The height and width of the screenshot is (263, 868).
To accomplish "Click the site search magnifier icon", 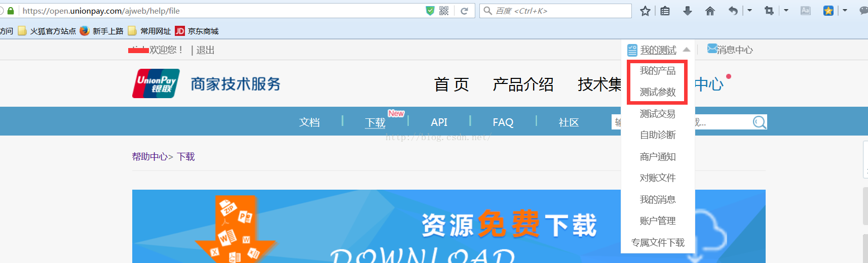I will coord(759,122).
